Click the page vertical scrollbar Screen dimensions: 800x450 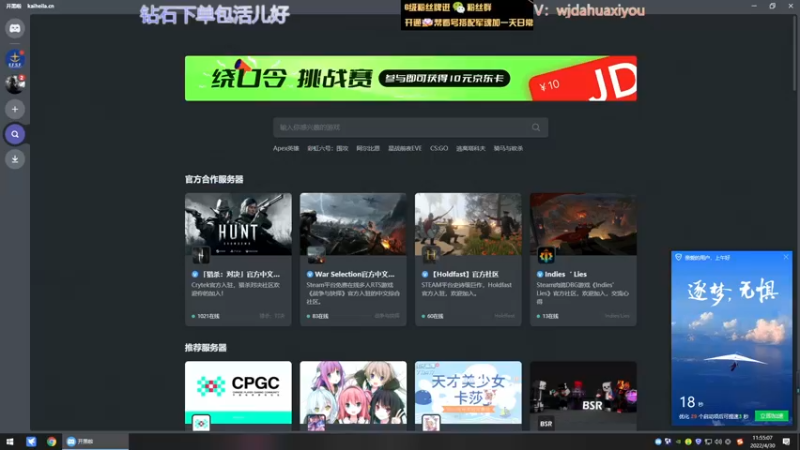tap(794, 54)
